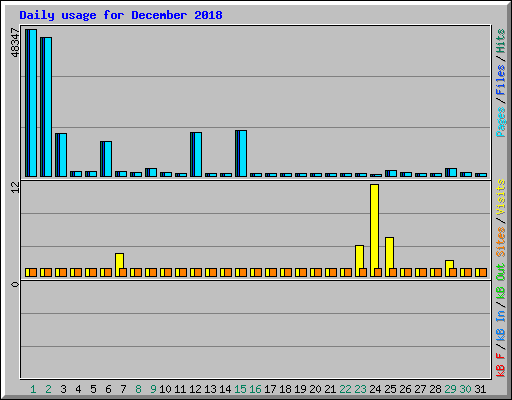Click day label 25 on the x-axis
This screenshot has height=400, width=512.
(x=390, y=389)
